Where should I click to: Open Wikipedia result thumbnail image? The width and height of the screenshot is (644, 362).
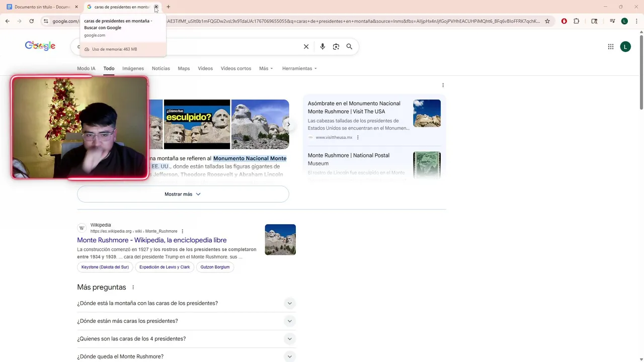280,239
